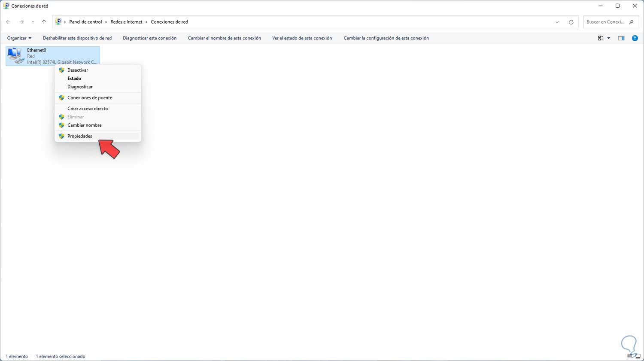Choose Desactivar in the context menu
The width and height of the screenshot is (644, 361).
click(x=98, y=70)
